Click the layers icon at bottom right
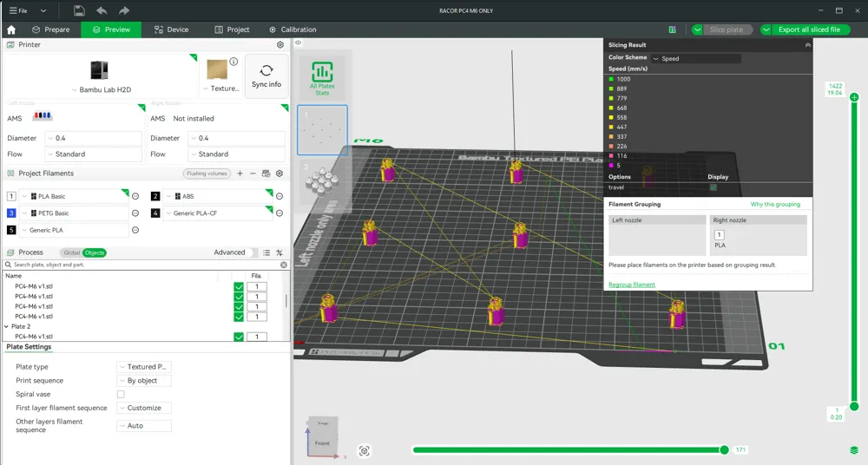 (x=854, y=449)
